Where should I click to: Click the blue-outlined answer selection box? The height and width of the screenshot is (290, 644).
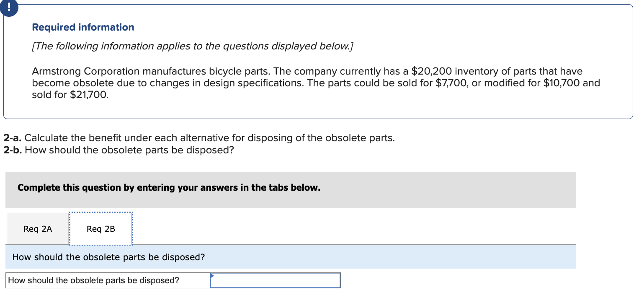(275, 280)
